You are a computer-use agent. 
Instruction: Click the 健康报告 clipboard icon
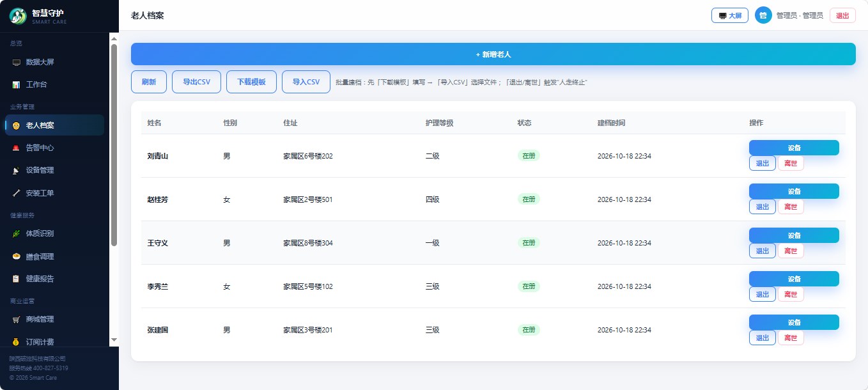click(17, 279)
